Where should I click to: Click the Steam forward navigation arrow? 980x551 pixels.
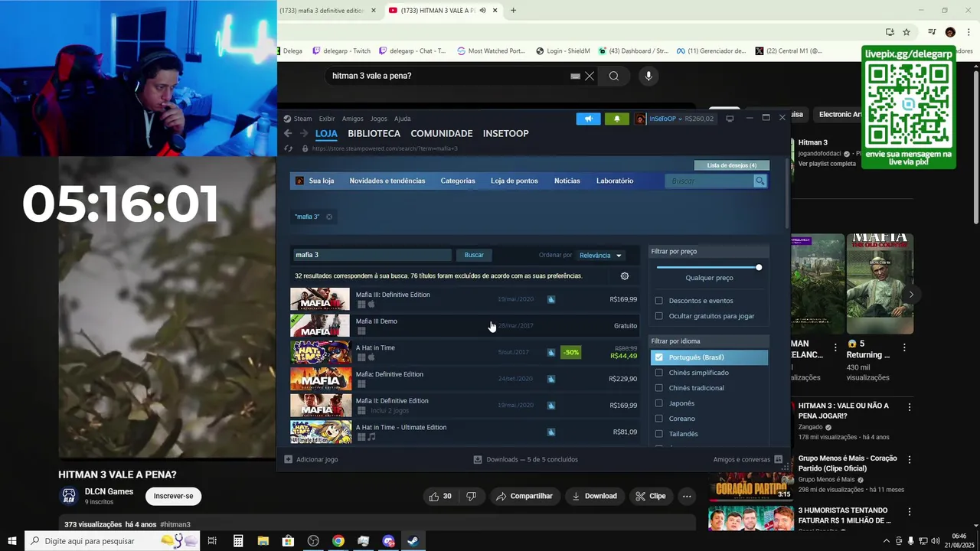303,133
